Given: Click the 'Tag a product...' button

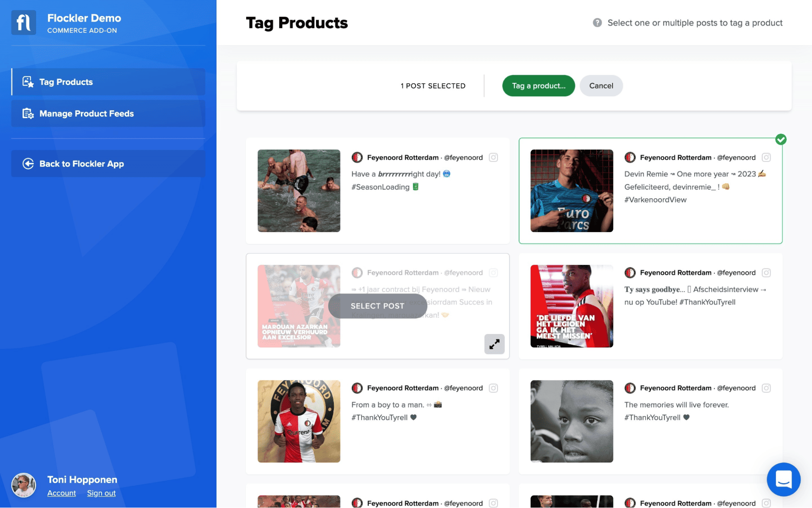Looking at the screenshot, I should click(x=539, y=86).
